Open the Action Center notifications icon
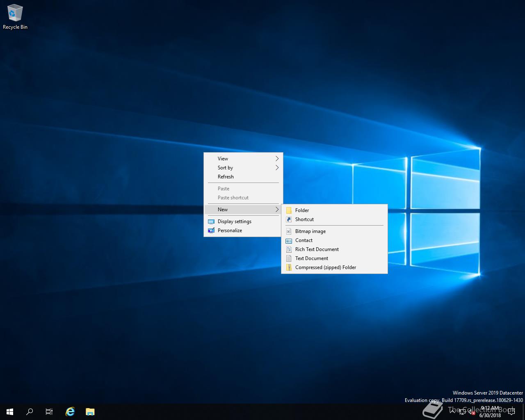The width and height of the screenshot is (525, 420). (x=511, y=412)
